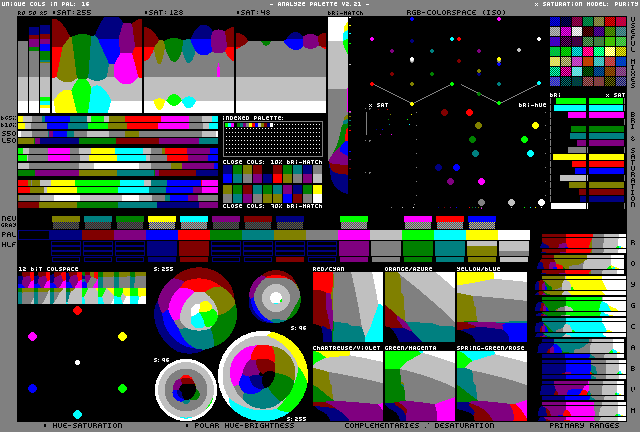The width and height of the screenshot is (640, 432).
Task: Click inside the Indexed Palette grid
Action: pyautogui.click(x=272, y=139)
